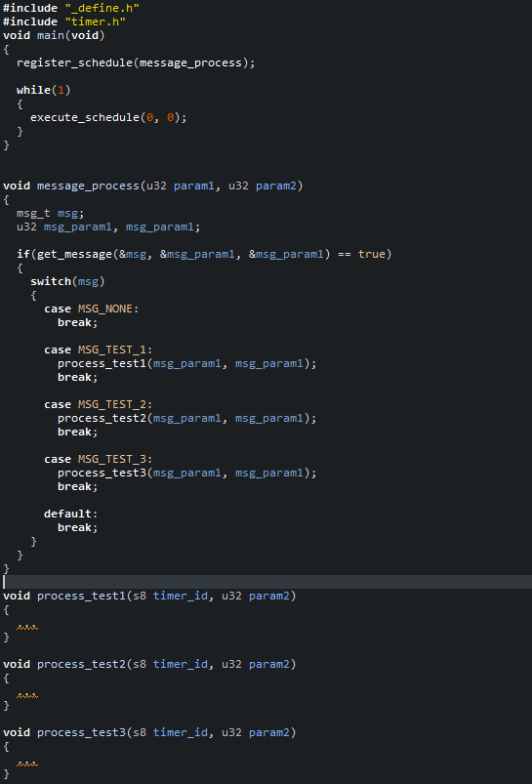Click timer_id parameter of process_test3 definition
Viewport: 532px width, 784px height.
coord(181,732)
